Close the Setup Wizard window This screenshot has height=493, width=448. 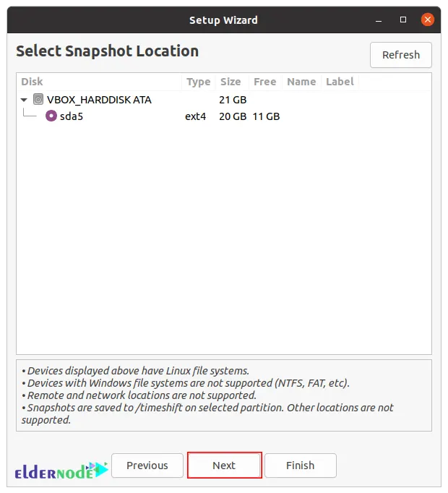pos(428,20)
